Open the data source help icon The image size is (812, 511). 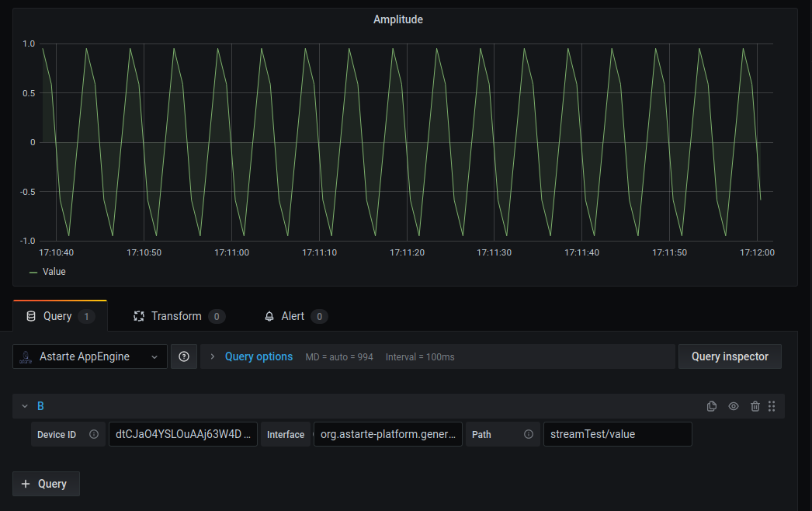tap(184, 356)
